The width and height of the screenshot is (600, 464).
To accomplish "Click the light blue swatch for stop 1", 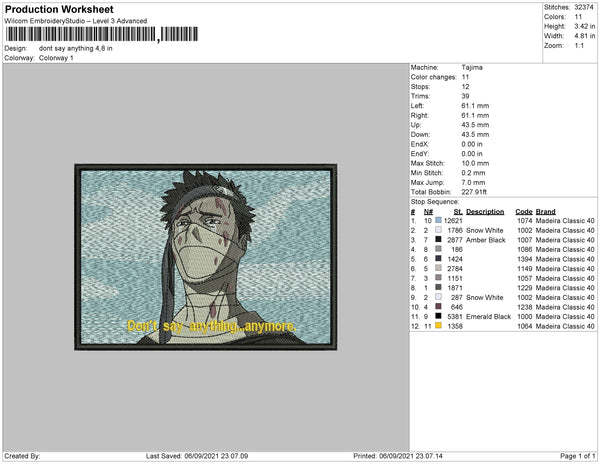I will point(438,220).
